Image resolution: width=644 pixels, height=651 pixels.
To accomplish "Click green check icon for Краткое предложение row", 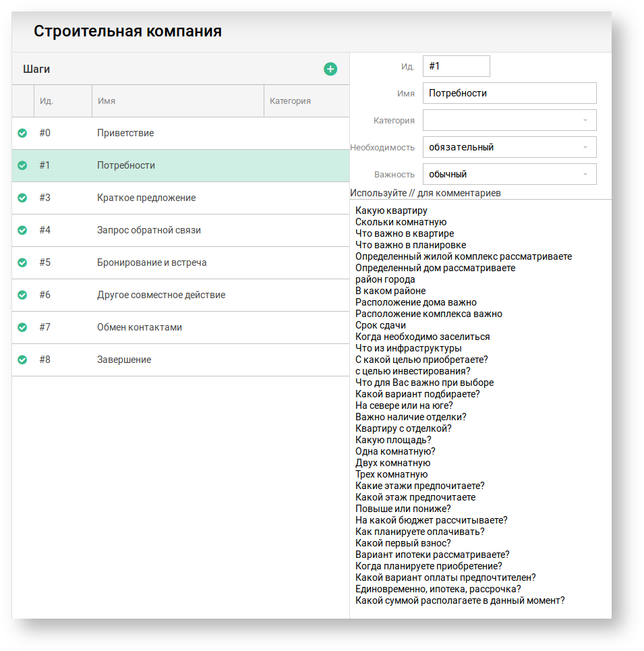I will click(22, 198).
